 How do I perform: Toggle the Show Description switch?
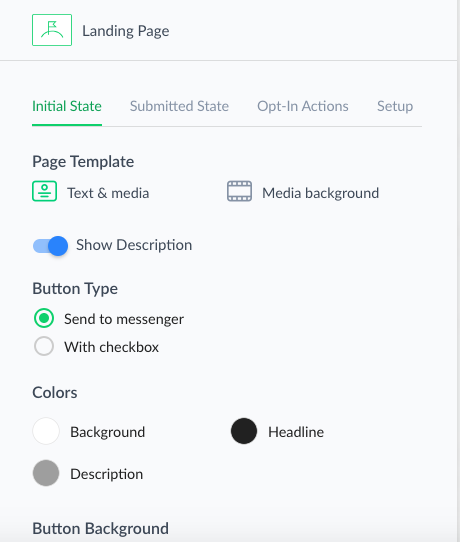pos(50,246)
